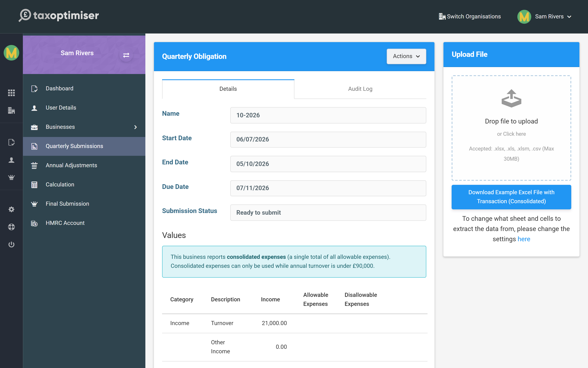Click the Start Date field 06/07/2026
The height and width of the screenshot is (368, 588).
[328, 139]
